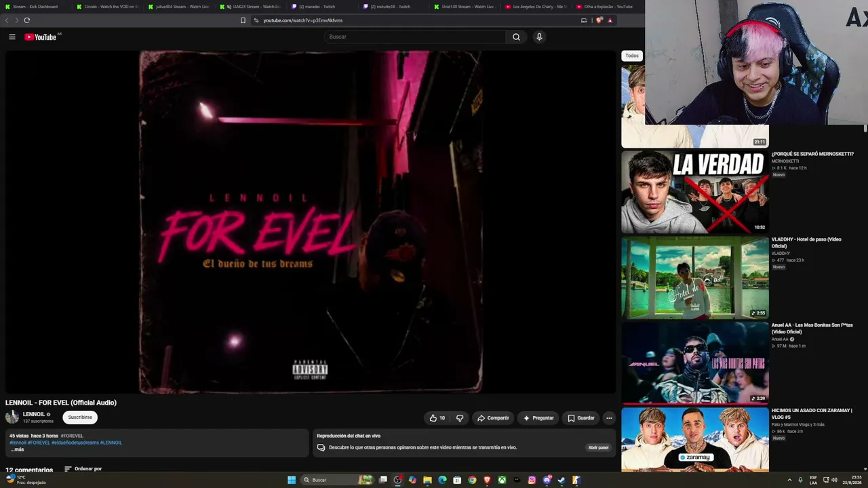This screenshot has width=868, height=488.
Task: Open '¿PORQUÉ SE SEPARÓ MERNOSKETTI?' title
Action: coord(812,154)
